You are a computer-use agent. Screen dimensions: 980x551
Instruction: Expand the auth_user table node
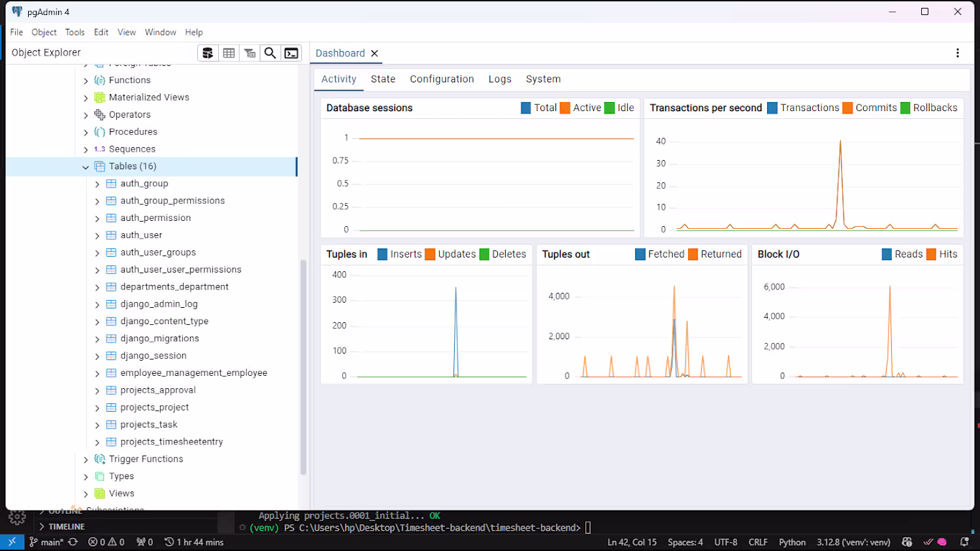pyautogui.click(x=97, y=235)
